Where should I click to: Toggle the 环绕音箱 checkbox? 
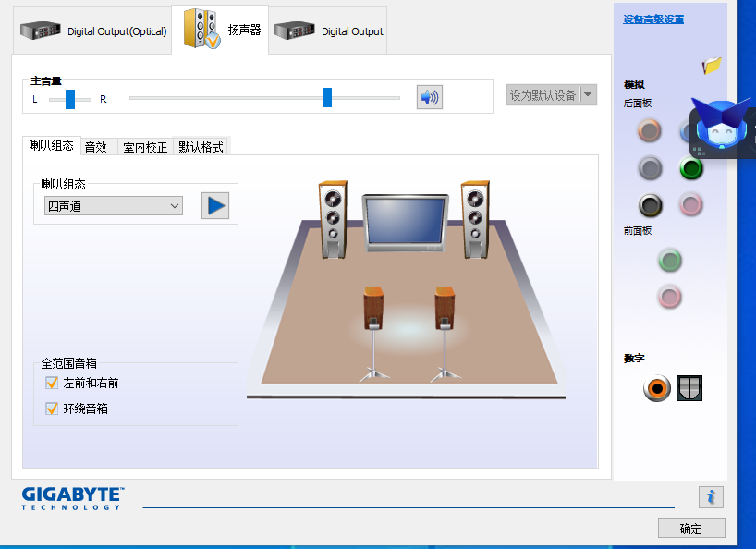(x=52, y=409)
